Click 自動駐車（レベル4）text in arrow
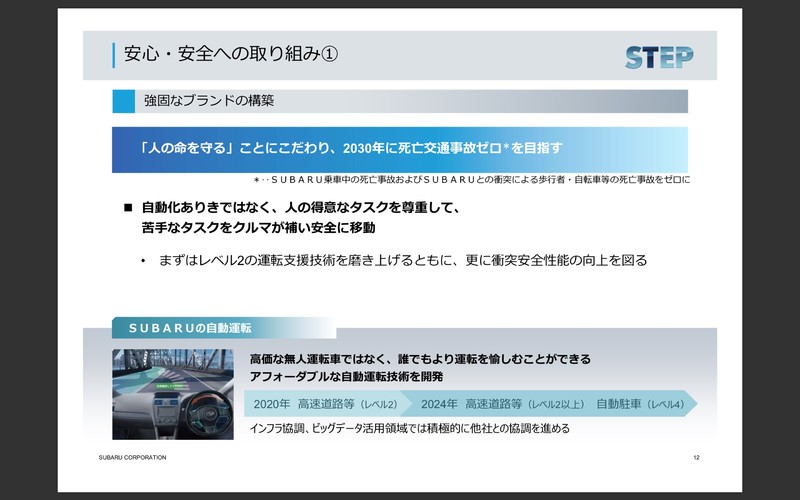Image resolution: width=800 pixels, height=500 pixels. 640,404
